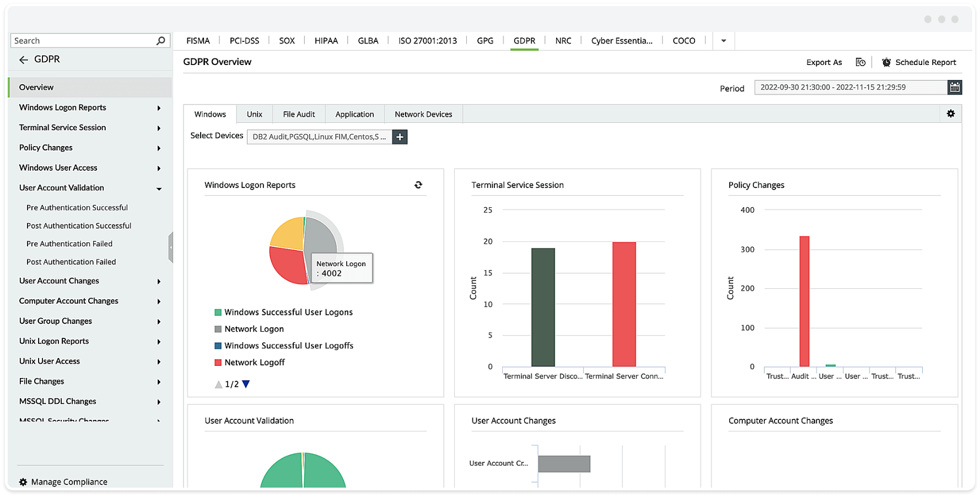This screenshot has width=980, height=497.
Task: Click the Export As link
Action: [824, 62]
